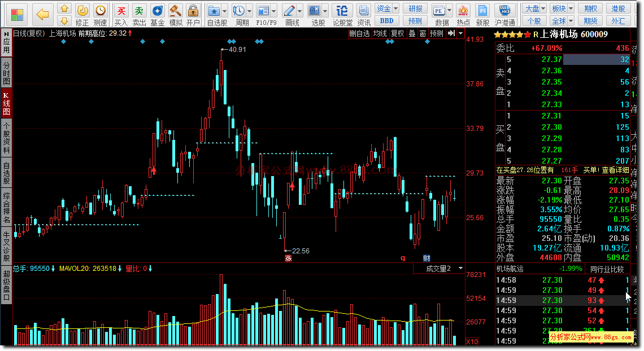Expand the 画线 dropdown arrow
The width and height of the screenshot is (644, 351).
(300, 11)
